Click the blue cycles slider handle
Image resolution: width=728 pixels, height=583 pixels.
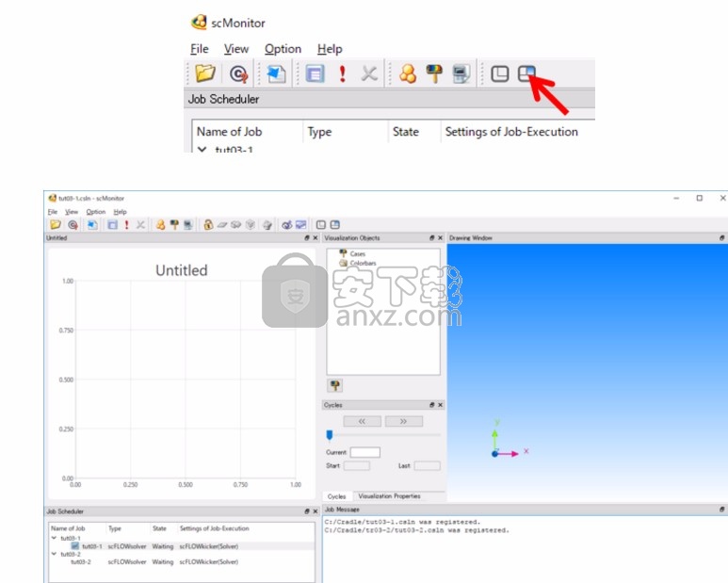tap(330, 435)
